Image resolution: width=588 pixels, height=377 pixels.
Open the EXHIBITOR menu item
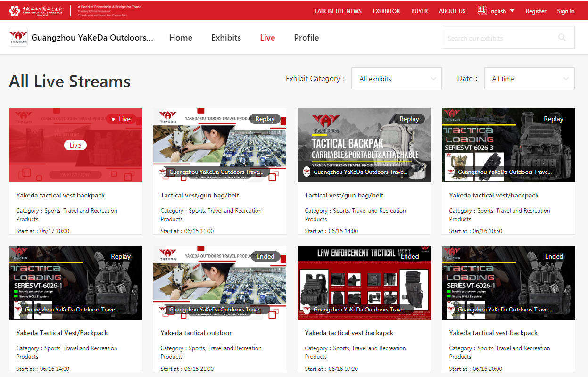pos(386,11)
